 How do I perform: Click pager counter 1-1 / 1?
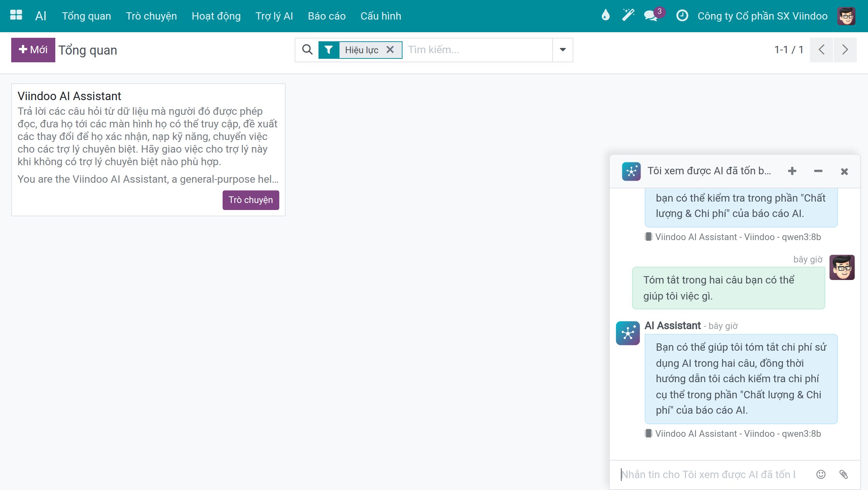[789, 50]
